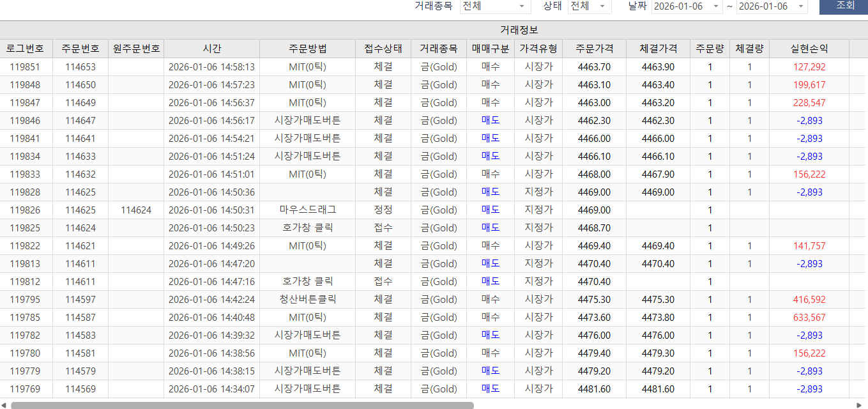Sort by 로그번호 column header
This screenshot has height=409, width=868.
pos(26,49)
